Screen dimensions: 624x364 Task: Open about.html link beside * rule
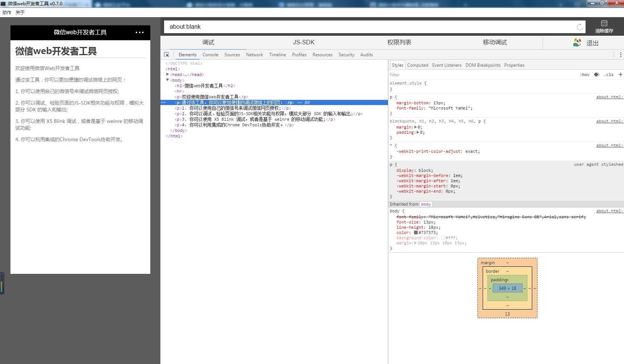[609, 145]
